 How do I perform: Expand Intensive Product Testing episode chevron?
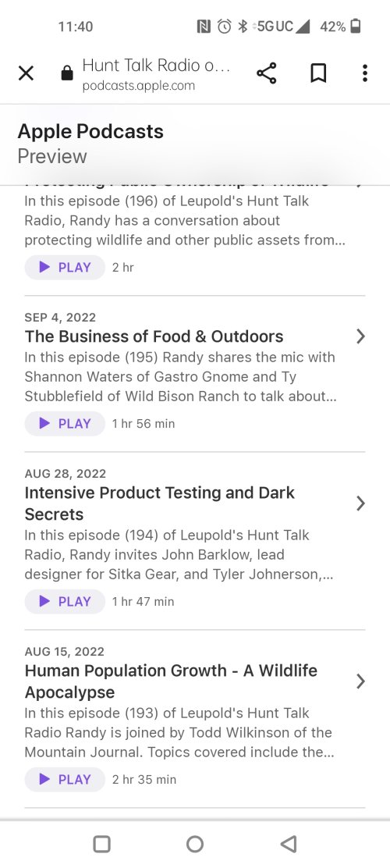click(x=360, y=503)
